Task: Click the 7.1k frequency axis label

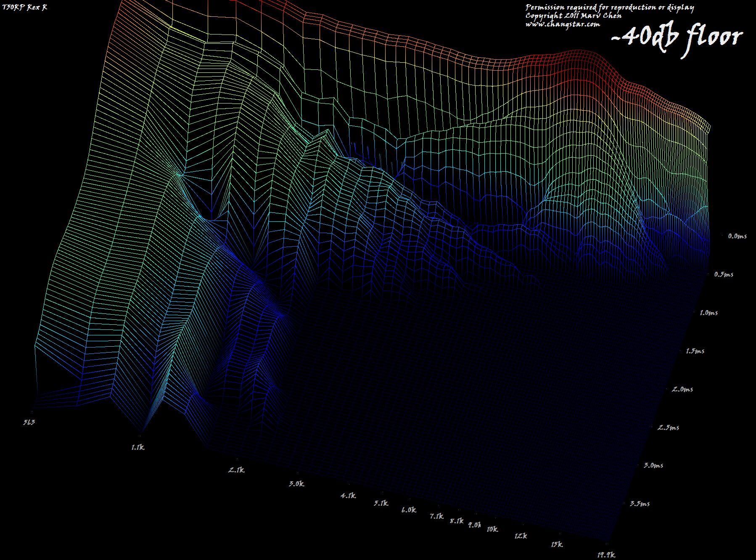Action: (x=436, y=516)
